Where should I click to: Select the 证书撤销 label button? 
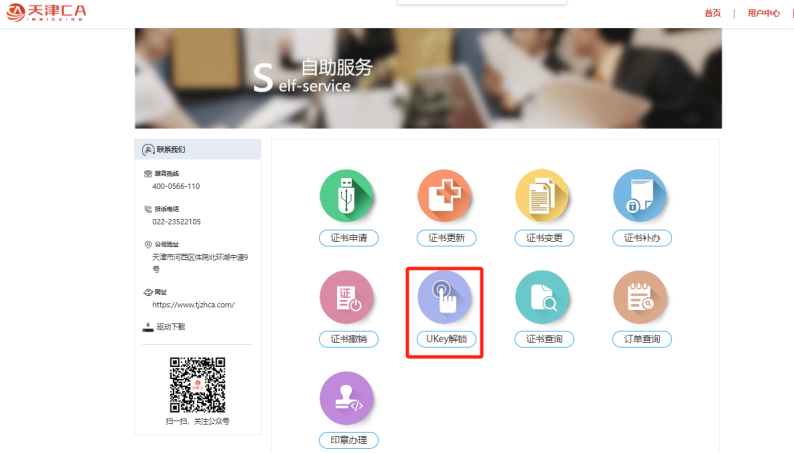(x=348, y=339)
